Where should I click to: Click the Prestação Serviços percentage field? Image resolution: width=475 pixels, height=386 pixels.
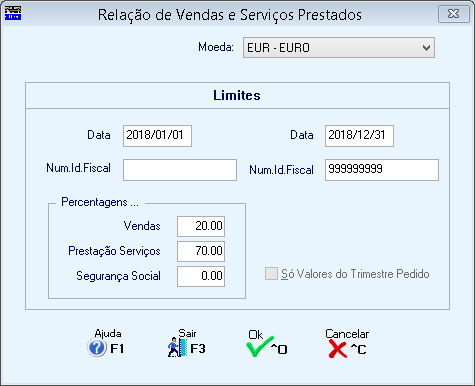(x=201, y=251)
